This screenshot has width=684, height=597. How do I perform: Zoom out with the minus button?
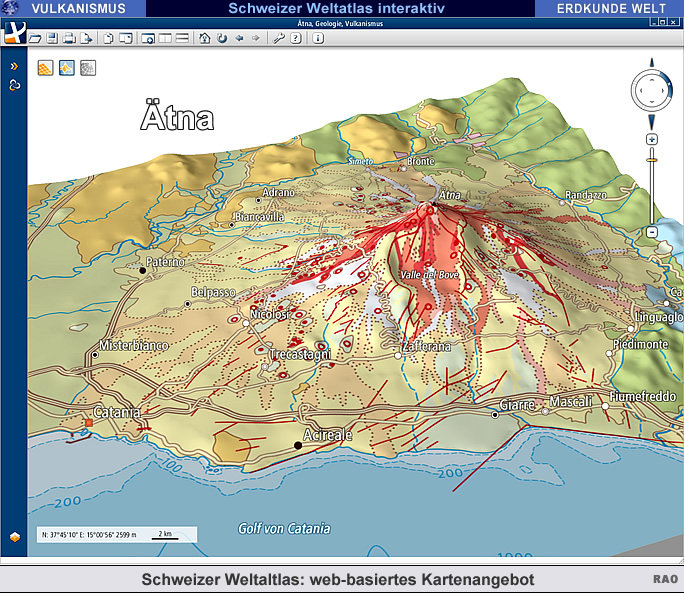pos(652,232)
